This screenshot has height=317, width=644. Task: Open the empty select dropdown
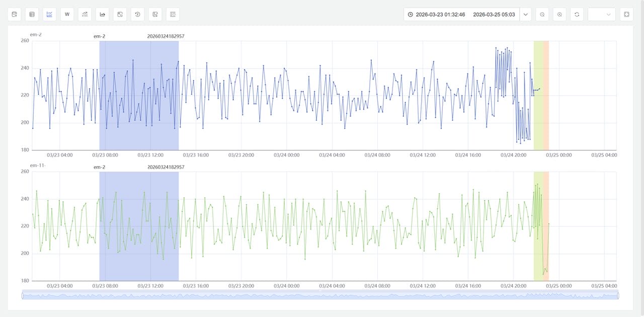coord(601,15)
